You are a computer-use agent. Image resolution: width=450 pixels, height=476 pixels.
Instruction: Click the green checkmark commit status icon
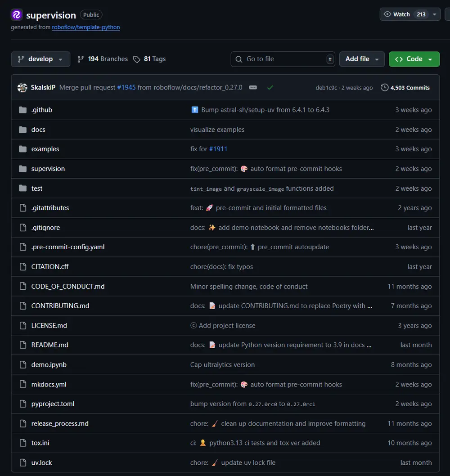click(270, 88)
